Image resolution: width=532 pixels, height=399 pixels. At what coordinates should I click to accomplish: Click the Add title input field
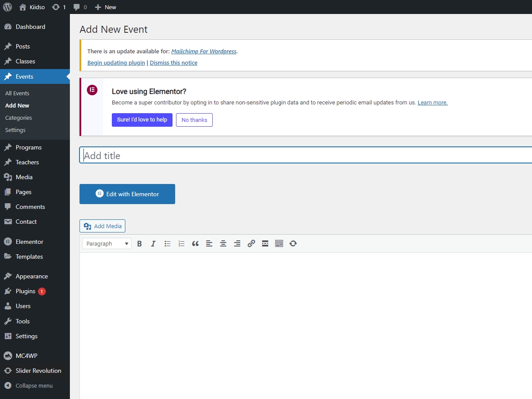pos(306,156)
